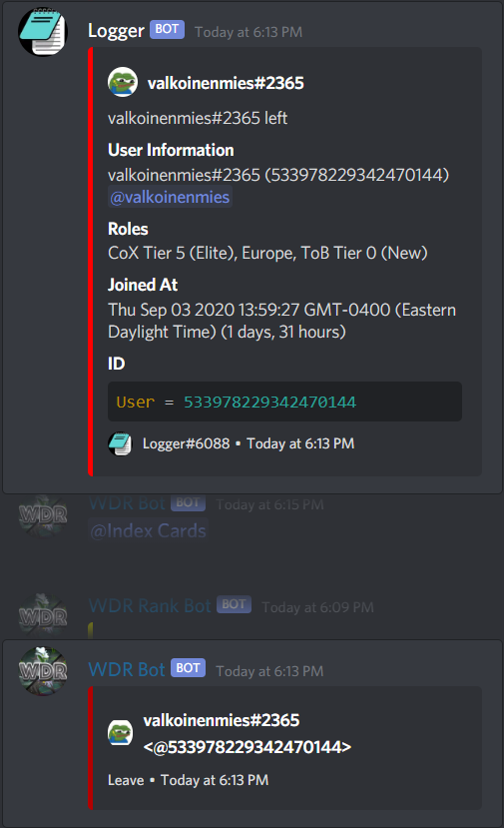This screenshot has height=828, width=504.
Task: Select the valkoinenmies#2365 embed author name
Action: pos(226,83)
